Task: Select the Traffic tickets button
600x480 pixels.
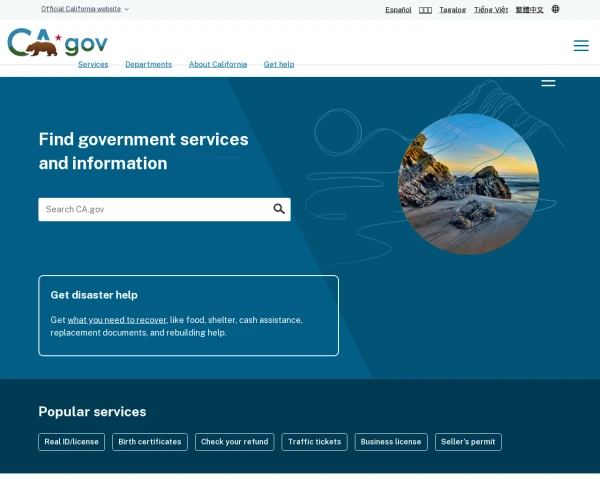Action: 314,442
